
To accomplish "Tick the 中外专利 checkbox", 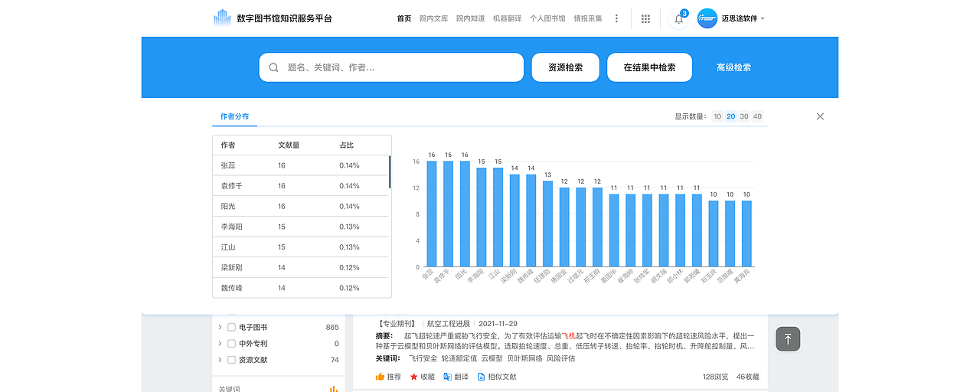I will point(231,344).
